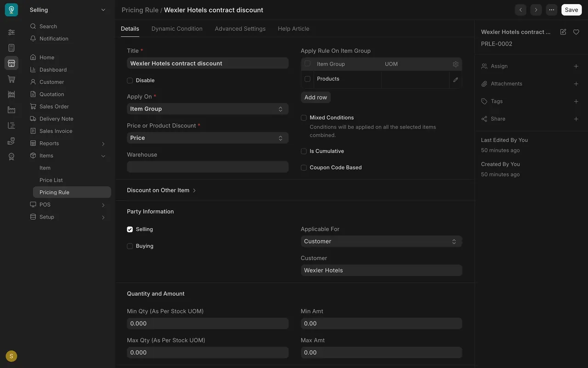Click the Warehouse input field
This screenshot has height=368, width=588.
tap(208, 167)
